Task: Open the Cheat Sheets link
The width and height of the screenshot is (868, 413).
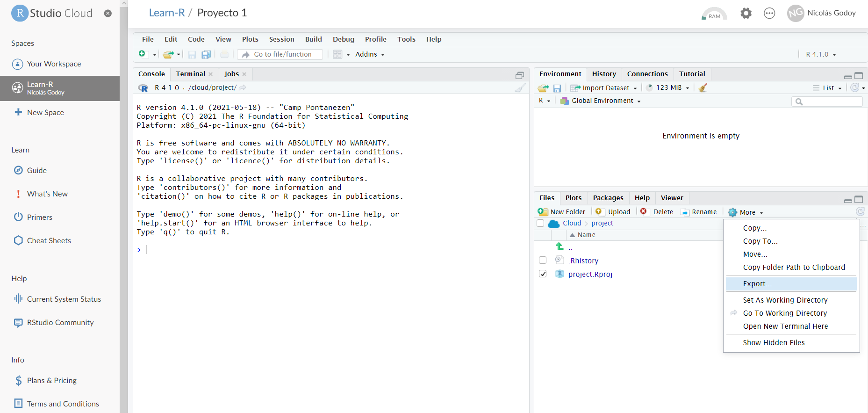Action: (x=49, y=241)
